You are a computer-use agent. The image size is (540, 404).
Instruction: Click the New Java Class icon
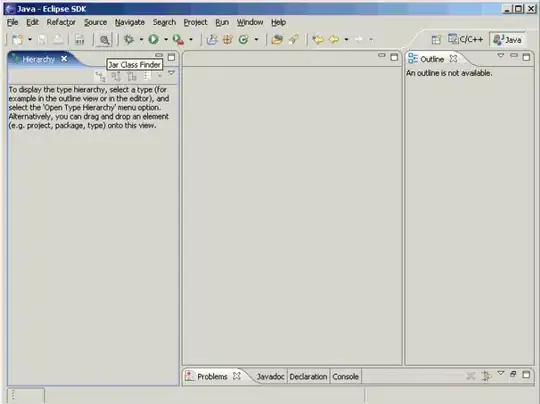click(x=244, y=40)
